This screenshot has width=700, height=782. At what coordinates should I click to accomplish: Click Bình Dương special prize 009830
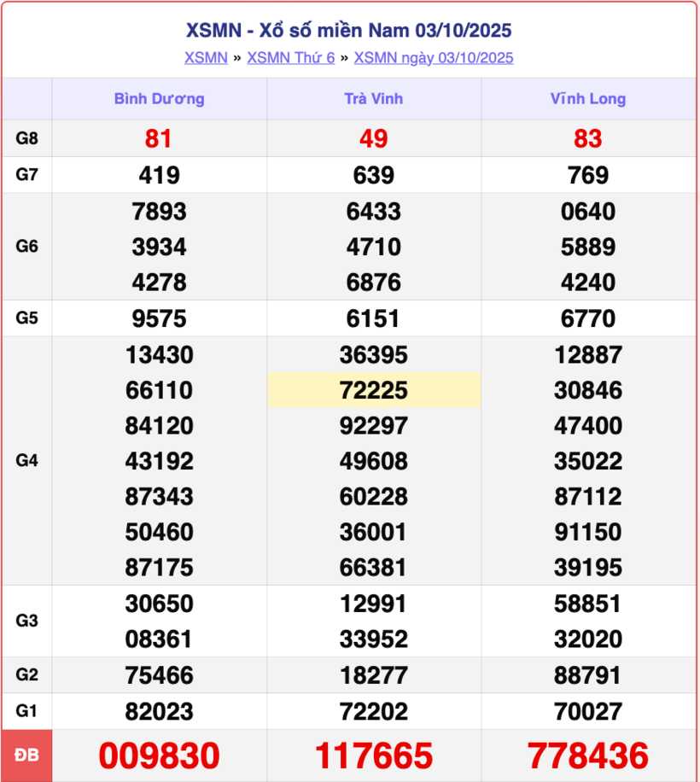click(160, 756)
